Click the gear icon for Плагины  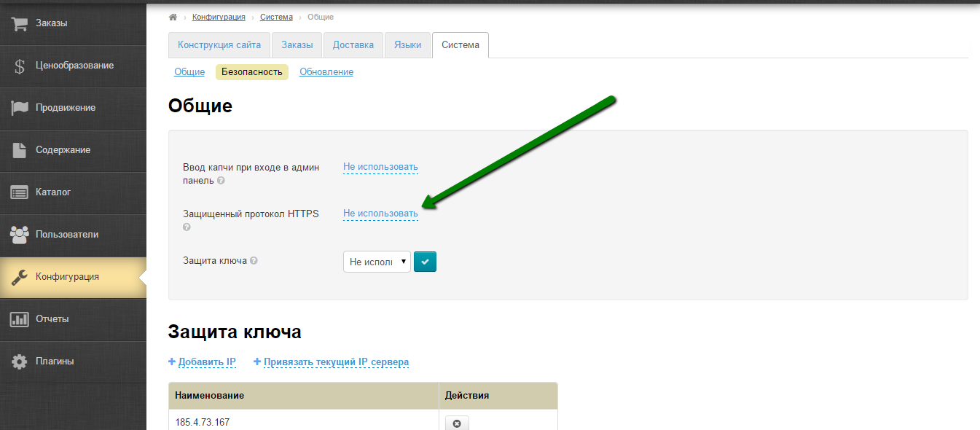click(x=20, y=361)
